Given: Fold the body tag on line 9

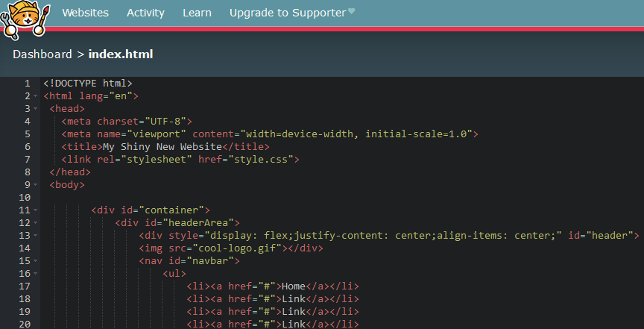Looking at the screenshot, I should click(35, 185).
